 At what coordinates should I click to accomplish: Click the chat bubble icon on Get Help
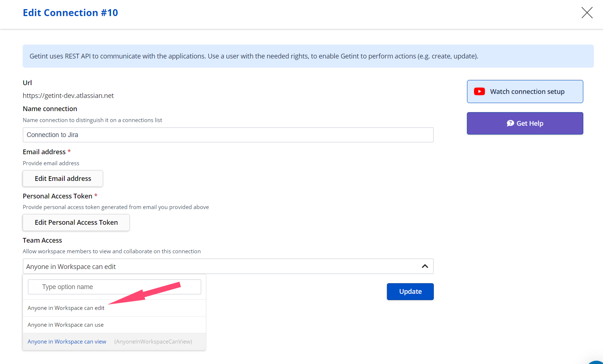[x=510, y=124]
